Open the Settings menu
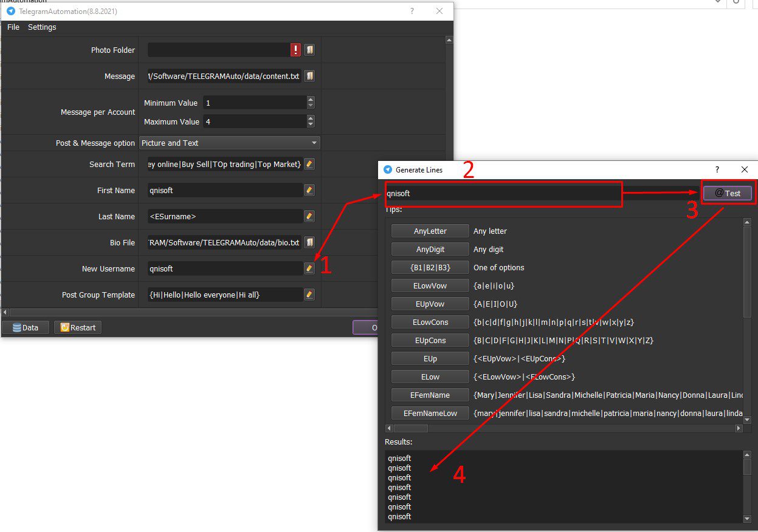 [x=42, y=27]
